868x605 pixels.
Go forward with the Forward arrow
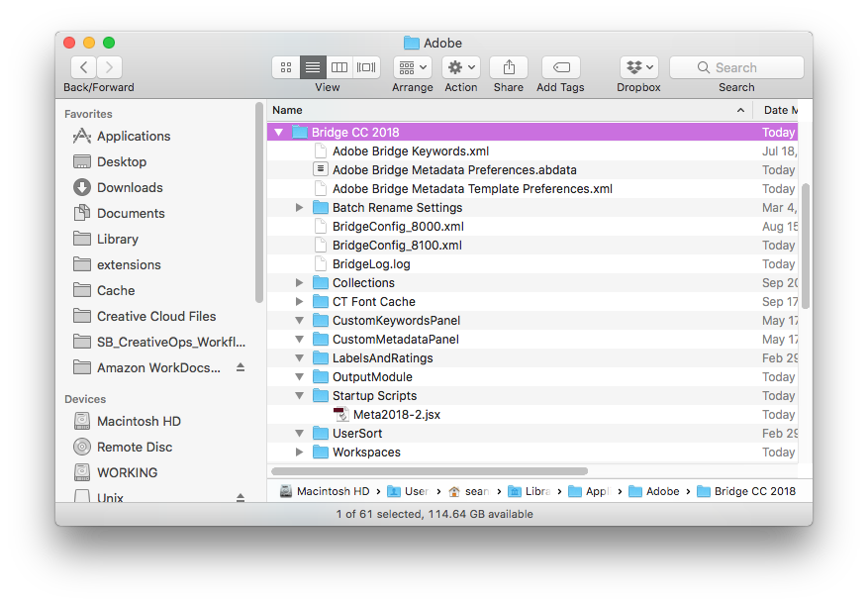click(110, 67)
